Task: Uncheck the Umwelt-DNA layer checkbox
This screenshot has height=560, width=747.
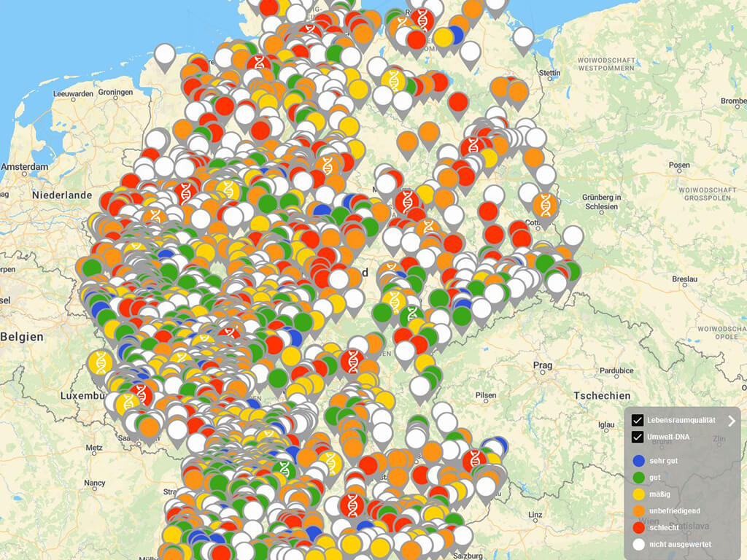Action: click(x=638, y=437)
